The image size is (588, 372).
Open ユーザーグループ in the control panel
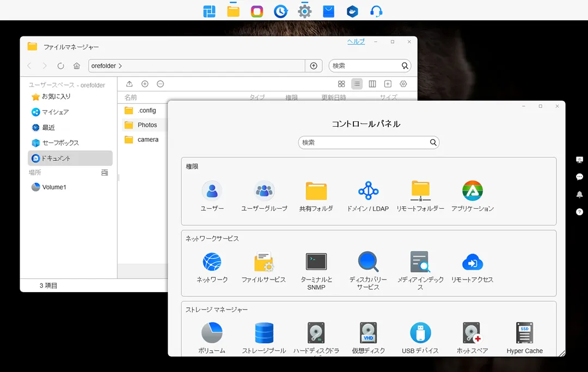tap(264, 191)
